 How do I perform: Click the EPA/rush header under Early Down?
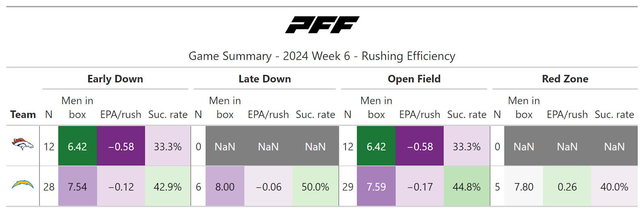click(121, 115)
